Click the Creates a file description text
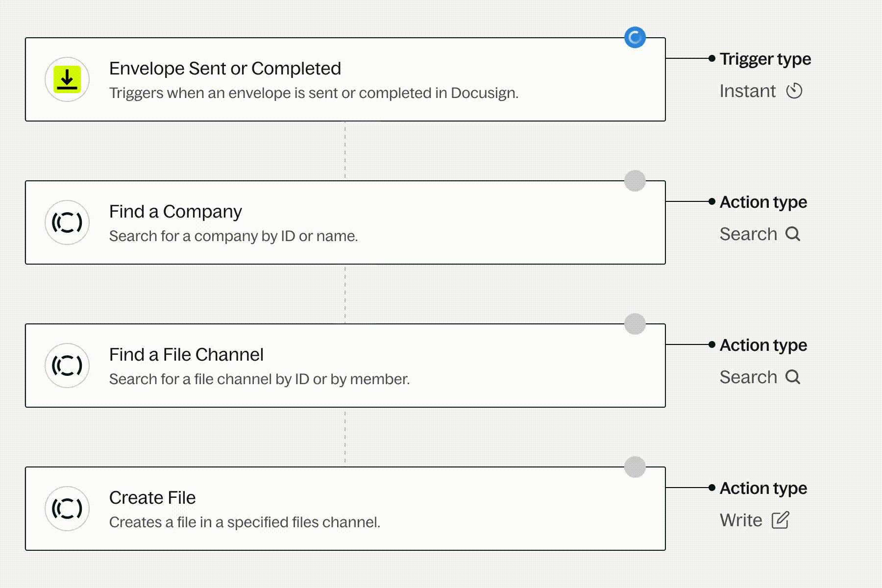The height and width of the screenshot is (588, 882). click(x=245, y=522)
